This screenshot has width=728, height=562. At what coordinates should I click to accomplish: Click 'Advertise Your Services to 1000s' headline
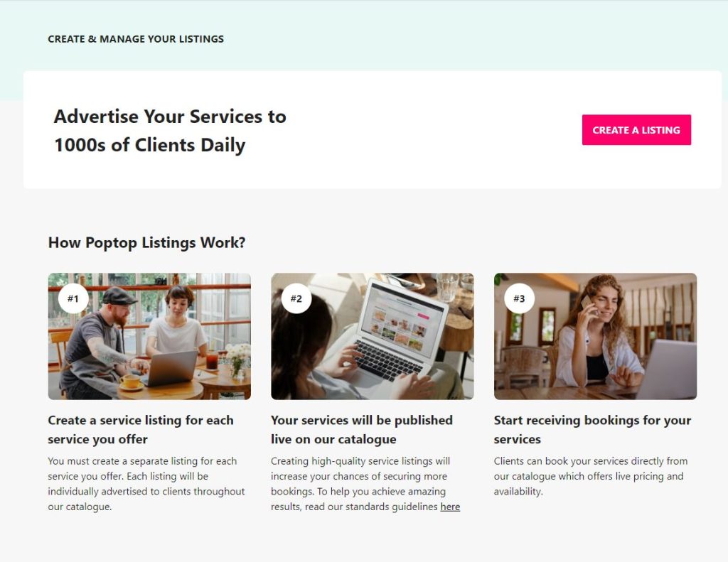tap(170, 131)
